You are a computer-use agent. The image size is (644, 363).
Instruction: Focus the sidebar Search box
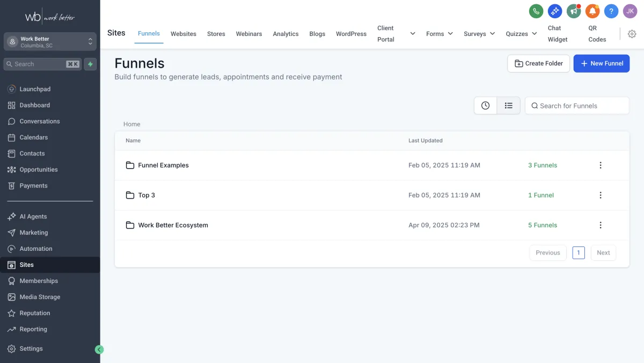tap(42, 64)
